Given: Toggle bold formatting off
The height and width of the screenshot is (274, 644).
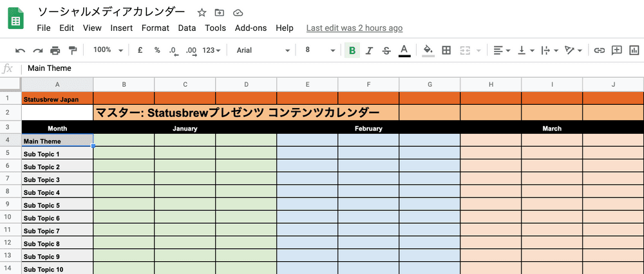Looking at the screenshot, I should 352,50.
